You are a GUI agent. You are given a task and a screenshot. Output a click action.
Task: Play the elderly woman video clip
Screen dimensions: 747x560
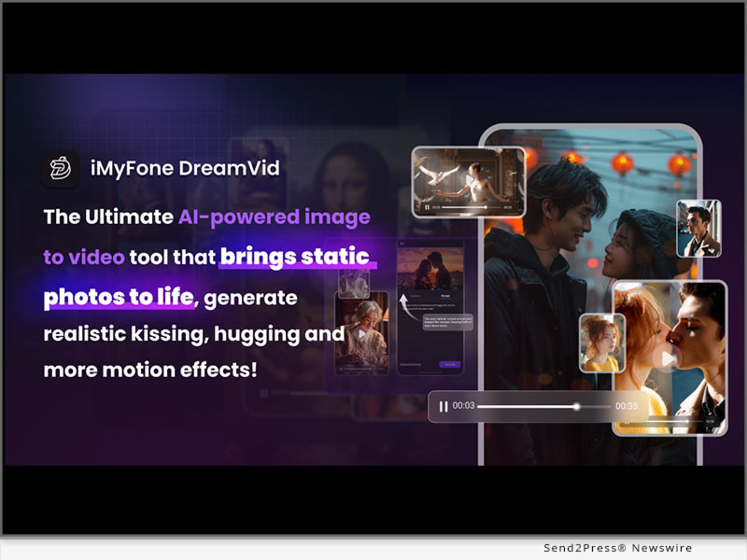[x=362, y=333]
